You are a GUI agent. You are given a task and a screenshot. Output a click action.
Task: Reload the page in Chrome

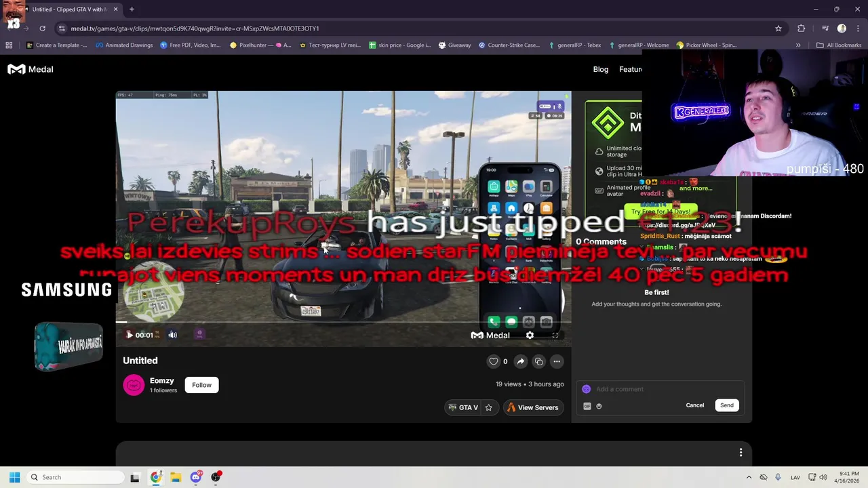[x=42, y=28]
